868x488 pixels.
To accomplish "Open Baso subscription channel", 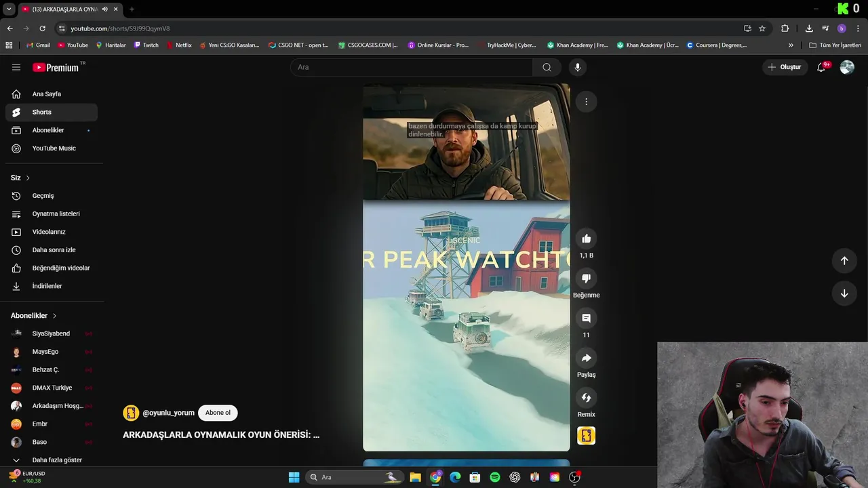I will (x=52, y=442).
